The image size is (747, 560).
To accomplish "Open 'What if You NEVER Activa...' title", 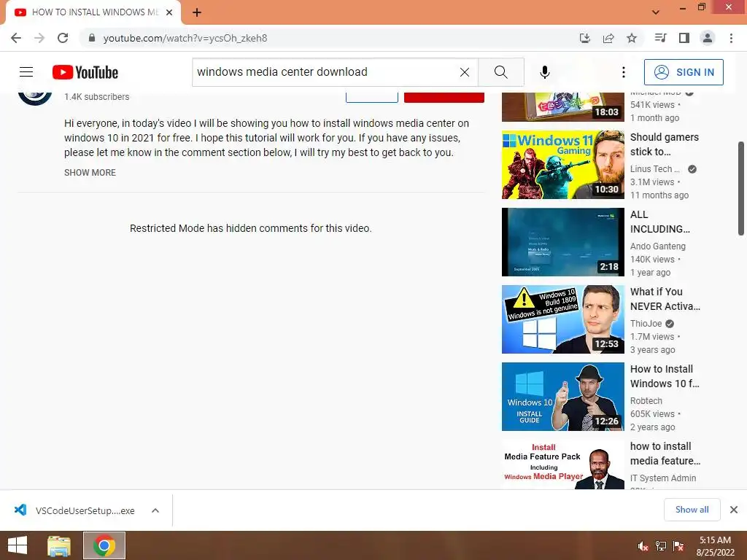I will pos(665,299).
